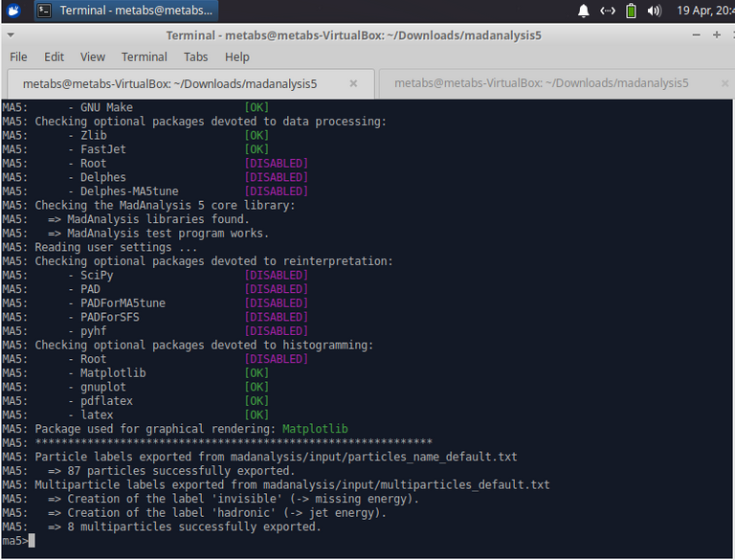Click the particles_name_default.txt path text
This screenshot has width=735, height=560.
point(373,457)
